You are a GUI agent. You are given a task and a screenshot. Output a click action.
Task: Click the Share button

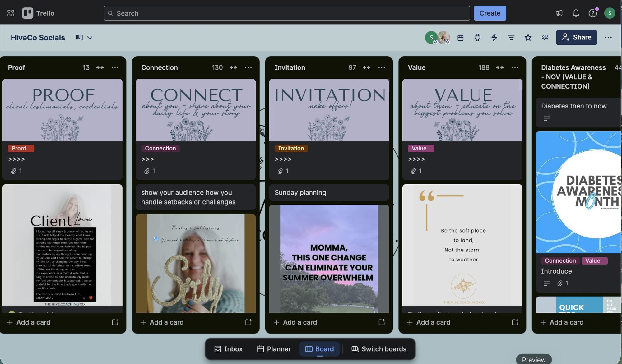click(x=576, y=37)
